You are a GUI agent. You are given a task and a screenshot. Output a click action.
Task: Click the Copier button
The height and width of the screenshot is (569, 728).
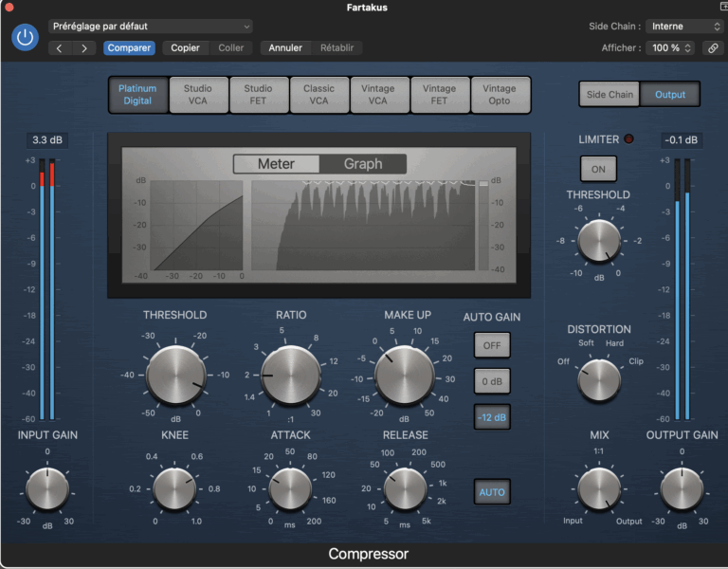tap(185, 47)
